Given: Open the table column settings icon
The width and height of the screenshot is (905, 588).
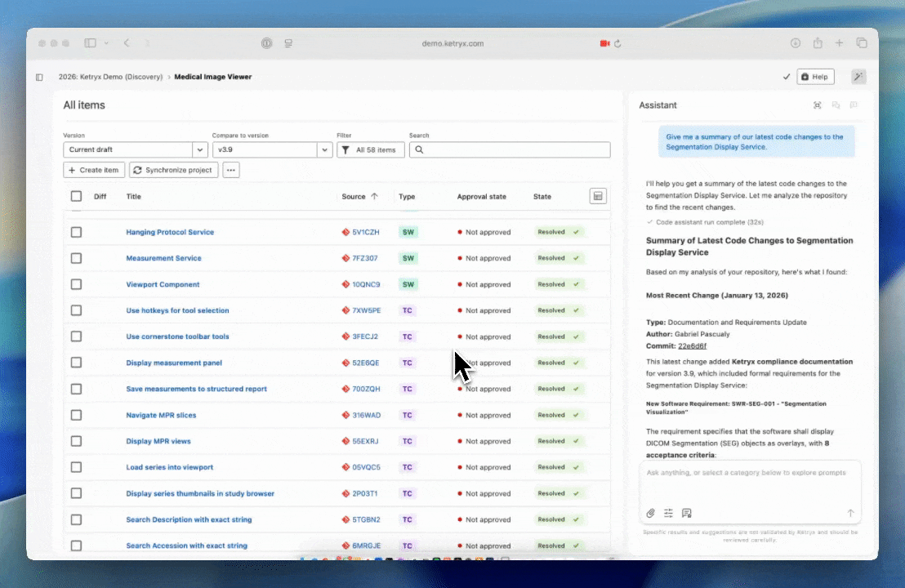Looking at the screenshot, I should click(x=598, y=196).
